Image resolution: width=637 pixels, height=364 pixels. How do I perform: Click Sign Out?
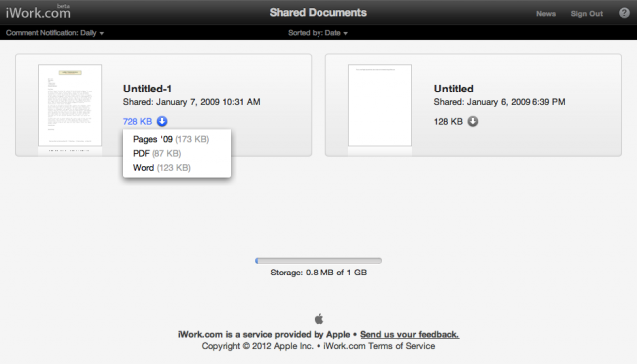coord(586,13)
